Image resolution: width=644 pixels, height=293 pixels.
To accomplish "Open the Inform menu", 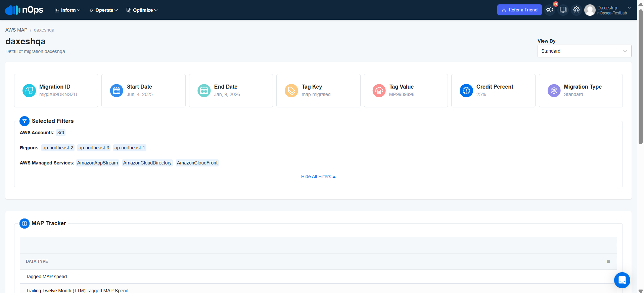I will 68,10.
